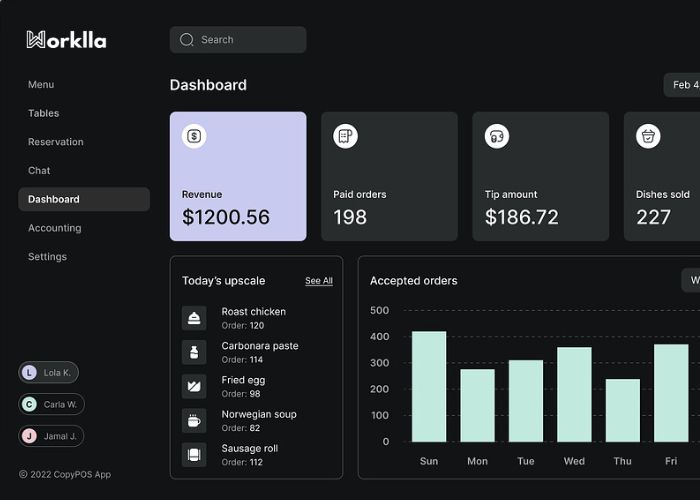Click the Wed bar in chart
This screenshot has height=500, width=700.
(574, 395)
